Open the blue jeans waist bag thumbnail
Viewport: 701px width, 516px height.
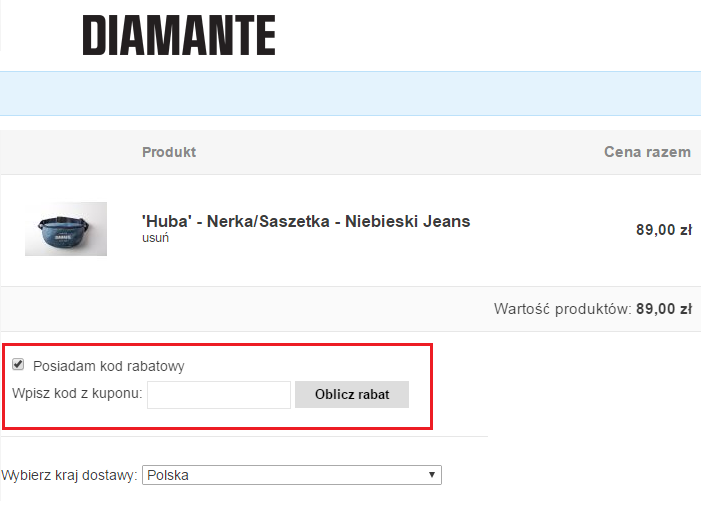(66, 229)
